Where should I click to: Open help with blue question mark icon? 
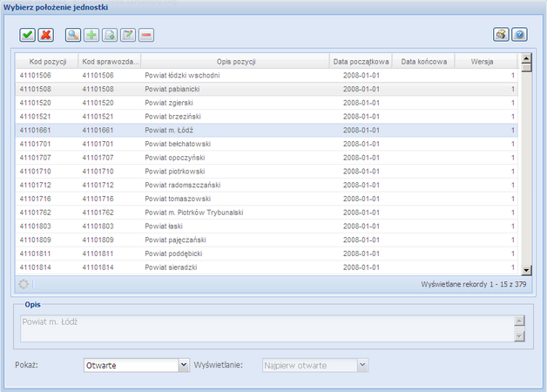tap(519, 35)
